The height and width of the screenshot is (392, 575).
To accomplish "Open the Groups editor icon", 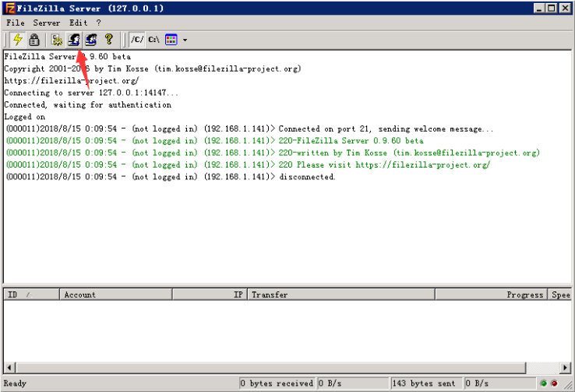I will (91, 39).
